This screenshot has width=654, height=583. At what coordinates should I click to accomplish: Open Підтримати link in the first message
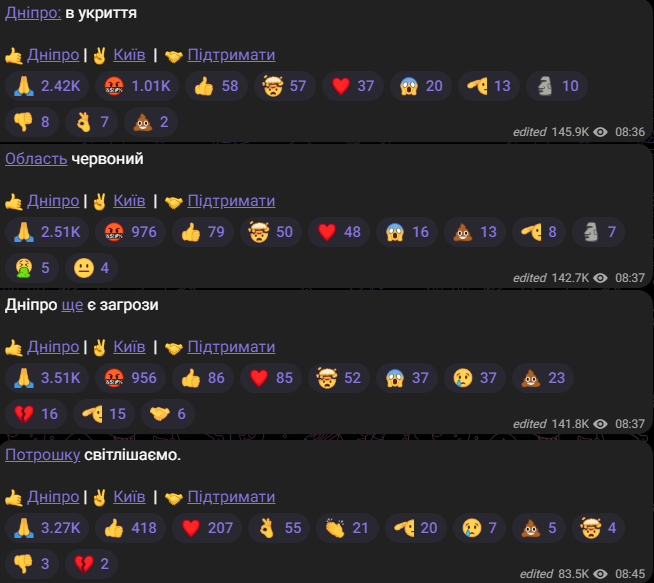click(x=231, y=55)
